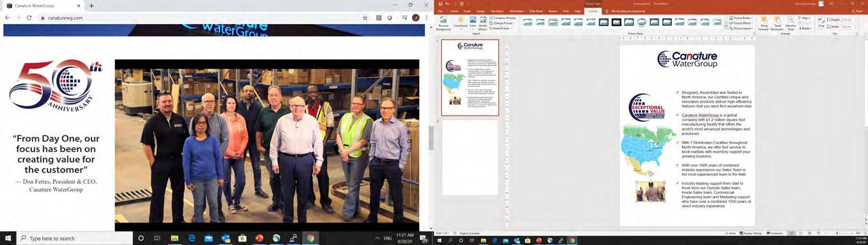Screen dimensions: 868x245
Task: Open Artistic Effects in PowerPoint
Action: (x=483, y=23)
